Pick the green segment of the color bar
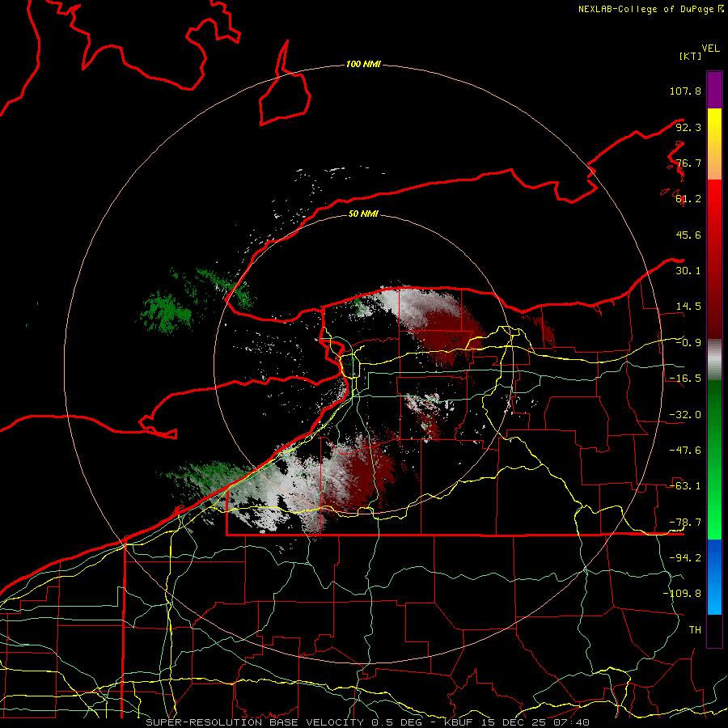 (x=714, y=459)
